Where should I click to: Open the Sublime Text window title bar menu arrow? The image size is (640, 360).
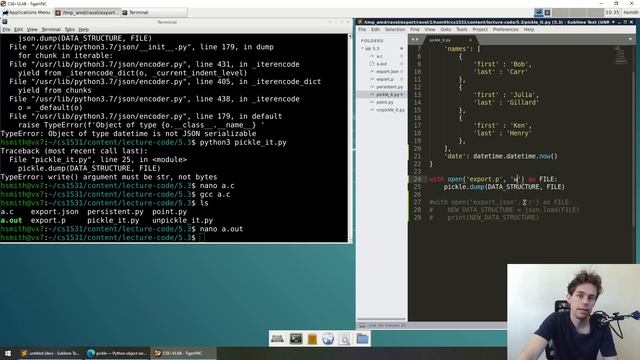(x=613, y=22)
